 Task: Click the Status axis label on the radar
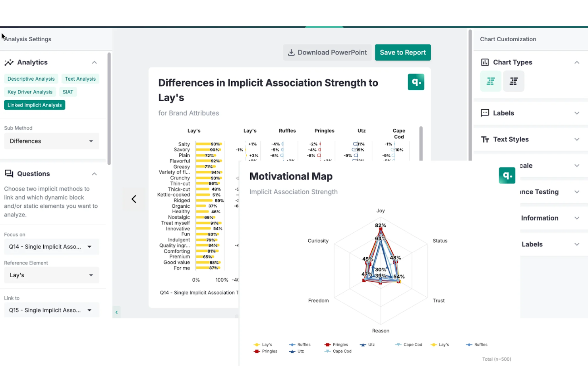(x=440, y=241)
